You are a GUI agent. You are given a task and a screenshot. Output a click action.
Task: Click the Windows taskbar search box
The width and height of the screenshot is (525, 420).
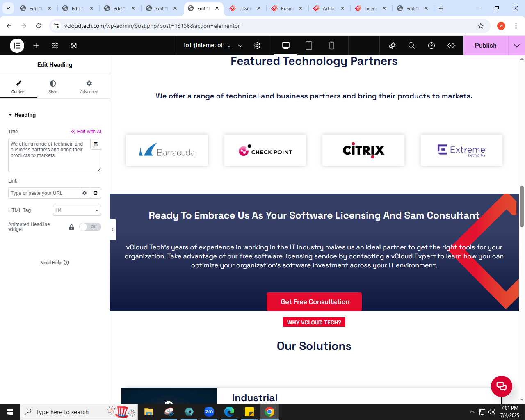(79, 412)
